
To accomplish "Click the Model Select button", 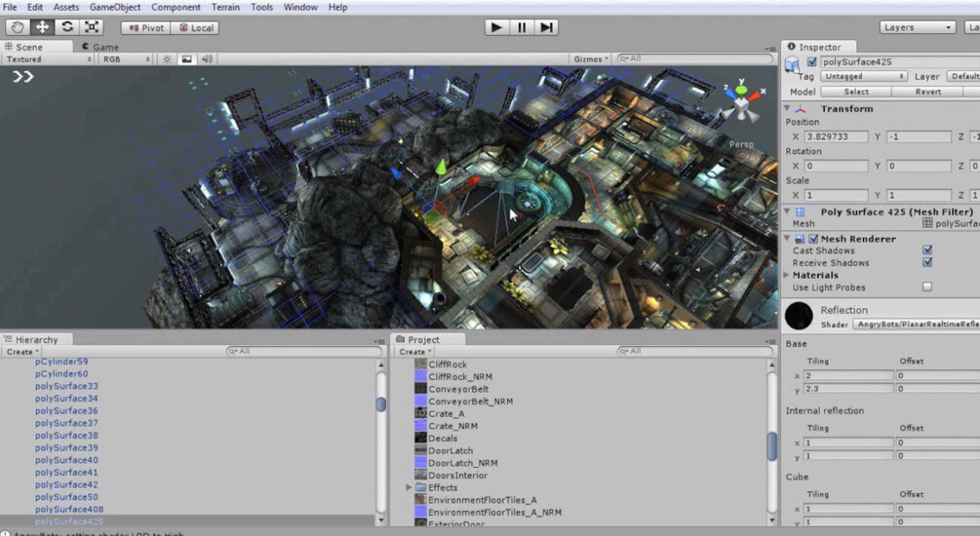I will pos(856,92).
